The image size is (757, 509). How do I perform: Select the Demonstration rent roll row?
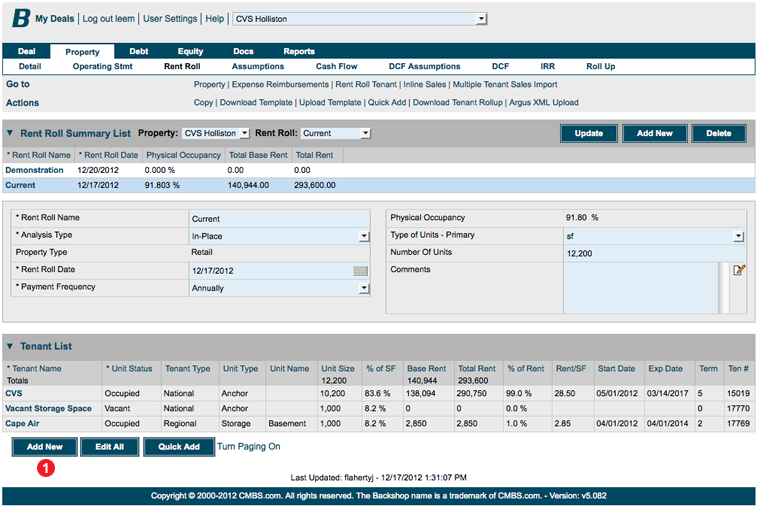(x=378, y=170)
